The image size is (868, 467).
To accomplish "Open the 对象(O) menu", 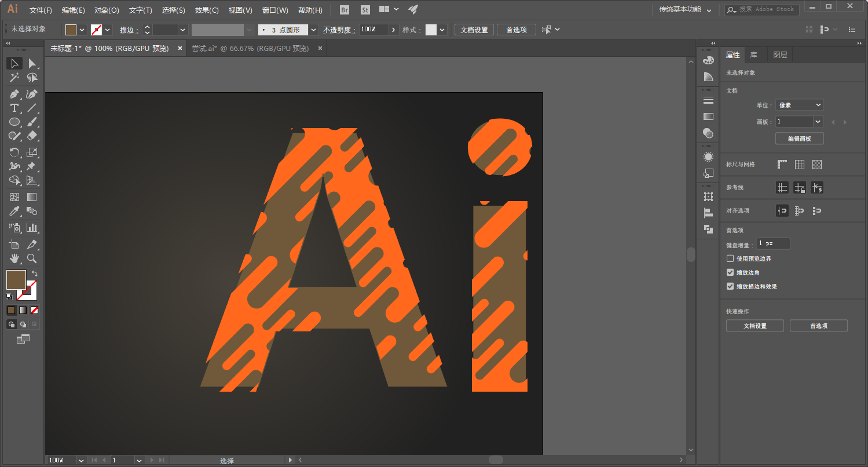I will (x=107, y=10).
